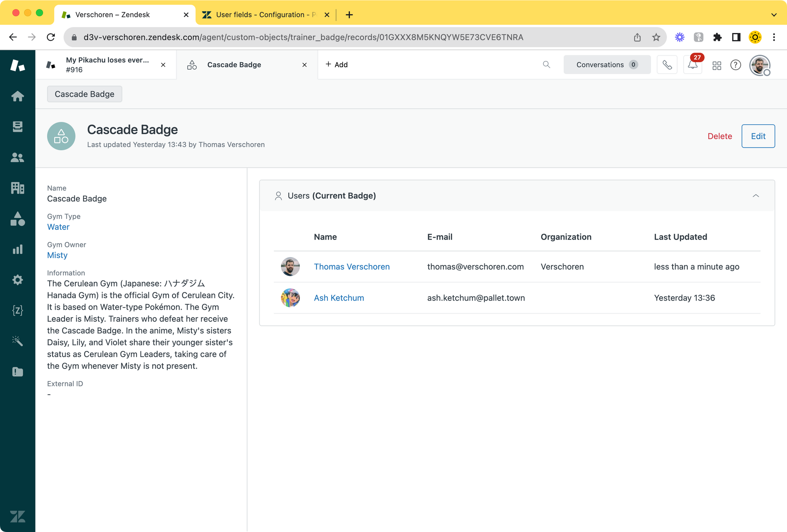The height and width of the screenshot is (532, 787).
Task: Click the Delete record button
Action: pyautogui.click(x=719, y=136)
